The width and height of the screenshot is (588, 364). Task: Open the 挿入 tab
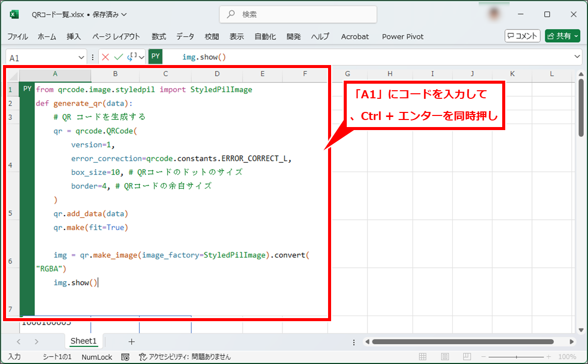(74, 36)
